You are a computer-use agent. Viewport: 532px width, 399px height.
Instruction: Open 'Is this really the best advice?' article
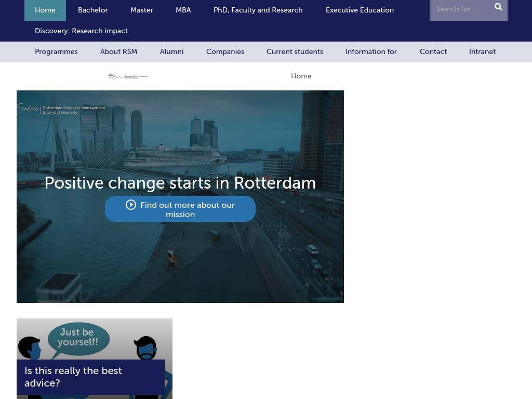(73, 377)
